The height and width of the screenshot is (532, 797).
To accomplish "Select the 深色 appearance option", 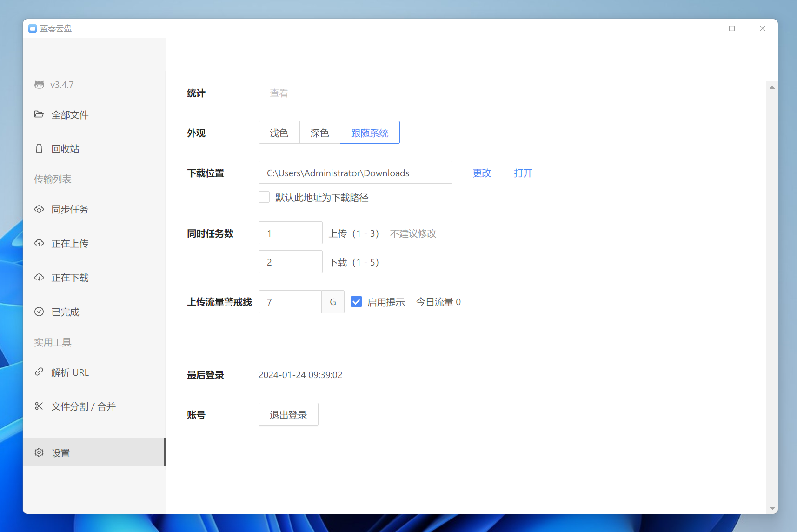I will tap(319, 133).
